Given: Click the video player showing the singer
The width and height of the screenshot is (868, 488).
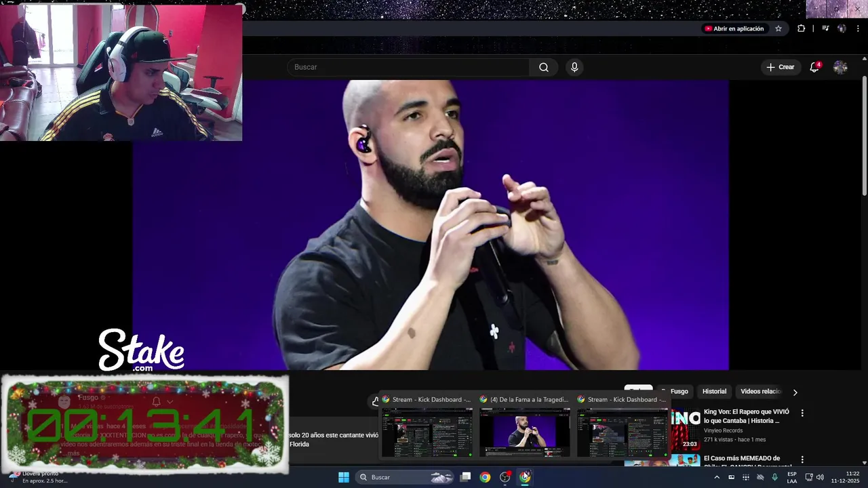Looking at the screenshot, I should (431, 225).
